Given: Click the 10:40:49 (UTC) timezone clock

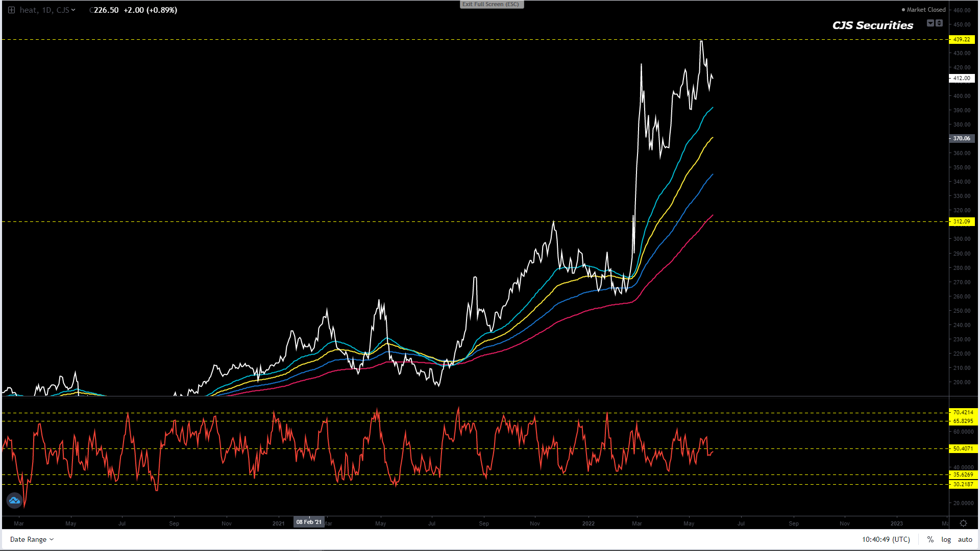Looking at the screenshot, I should [886, 539].
